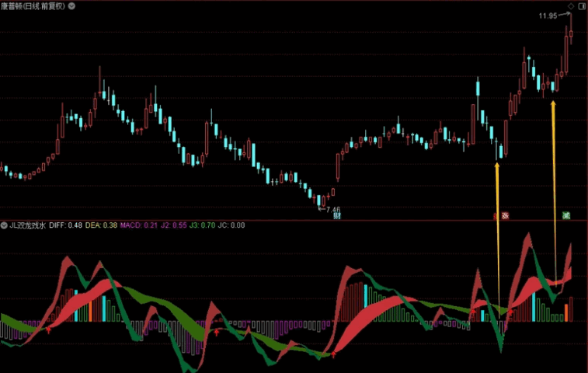Click the MACD: 0.21 value

[139, 225]
